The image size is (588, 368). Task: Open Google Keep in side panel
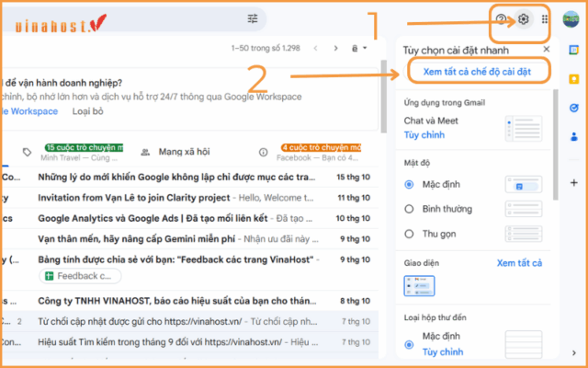[574, 81]
